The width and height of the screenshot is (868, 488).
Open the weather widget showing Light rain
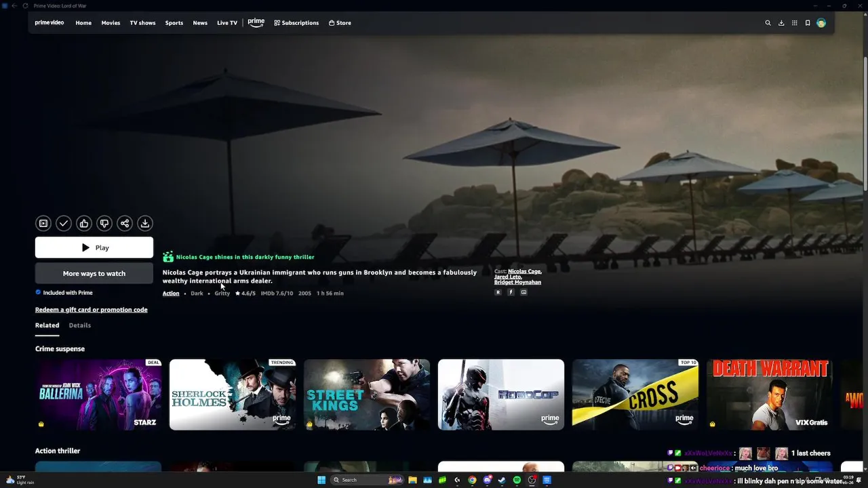tap(20, 480)
